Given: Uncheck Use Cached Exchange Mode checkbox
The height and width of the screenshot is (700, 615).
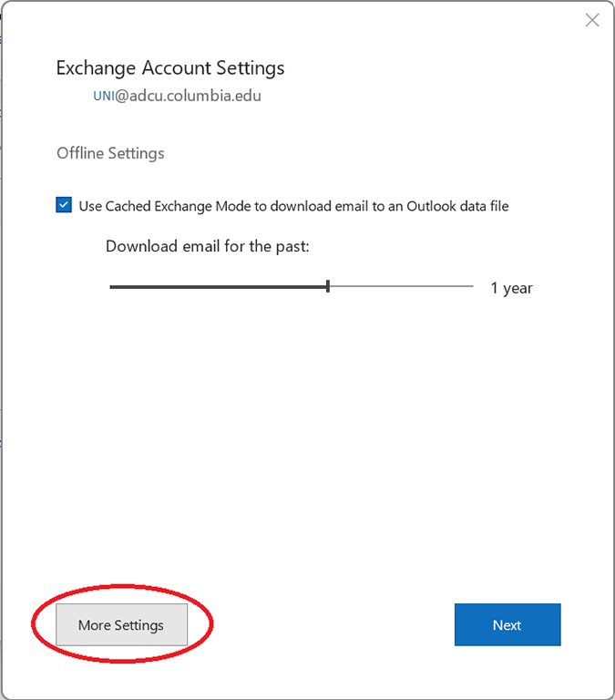Looking at the screenshot, I should [64, 205].
